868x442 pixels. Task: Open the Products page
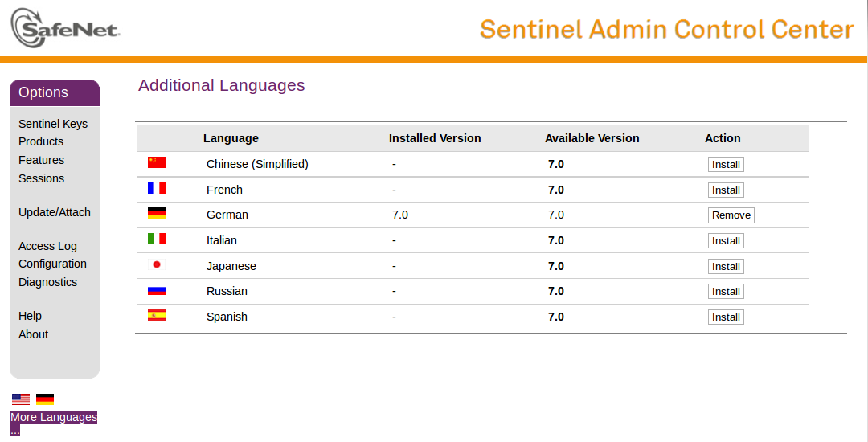point(41,141)
